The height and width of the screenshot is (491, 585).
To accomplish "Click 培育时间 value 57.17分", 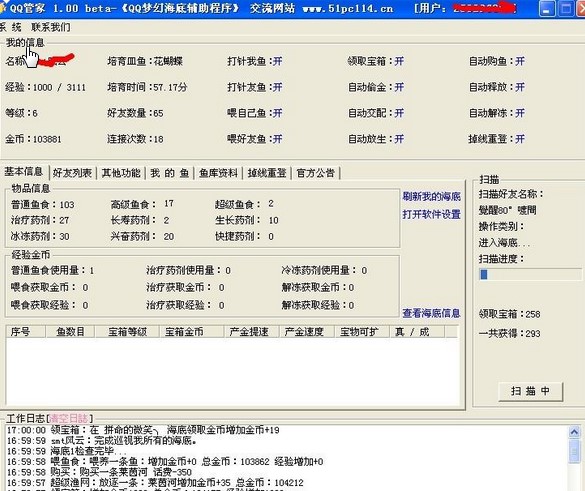I will 170,88.
